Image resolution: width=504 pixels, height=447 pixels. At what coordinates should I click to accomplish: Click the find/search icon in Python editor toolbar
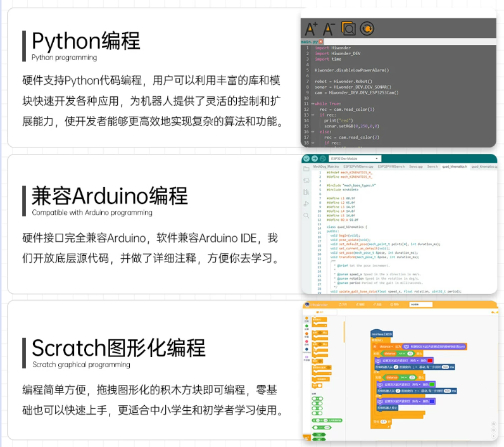348,28
